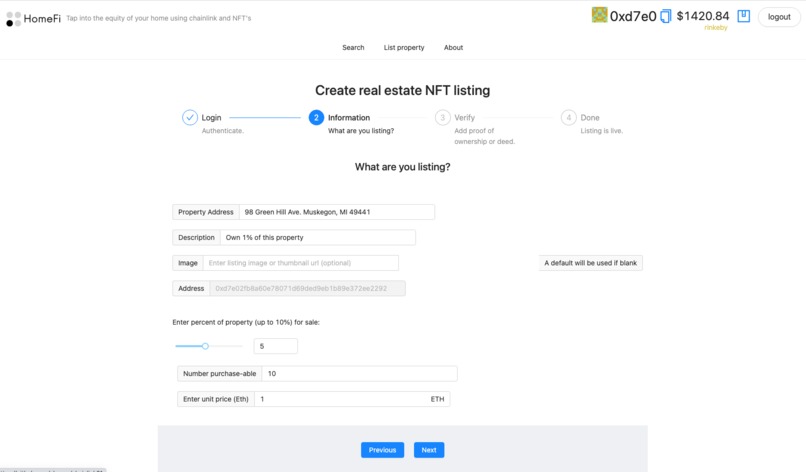This screenshot has height=472, width=806.
Task: Click the 'Listing is live.' text
Action: (x=601, y=131)
